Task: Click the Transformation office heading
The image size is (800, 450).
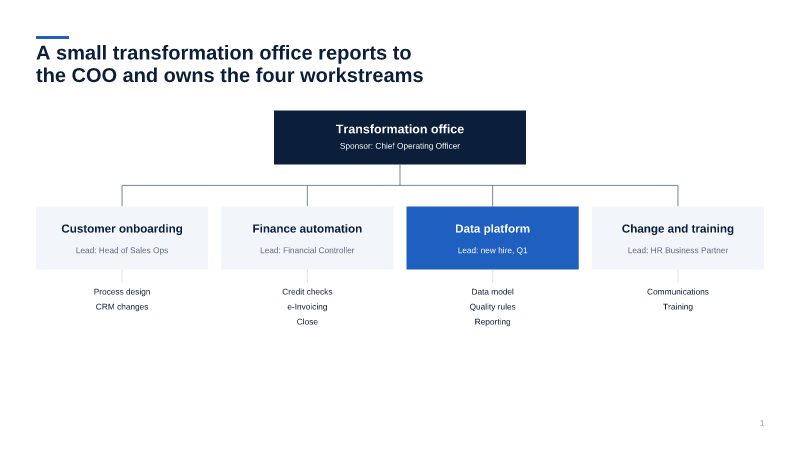Action: (x=400, y=129)
